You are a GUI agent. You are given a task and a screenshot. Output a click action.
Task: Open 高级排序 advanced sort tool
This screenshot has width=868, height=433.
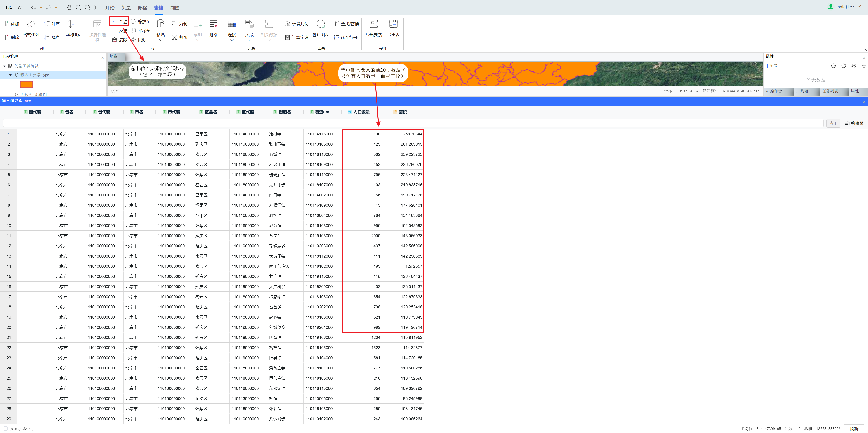(71, 24)
